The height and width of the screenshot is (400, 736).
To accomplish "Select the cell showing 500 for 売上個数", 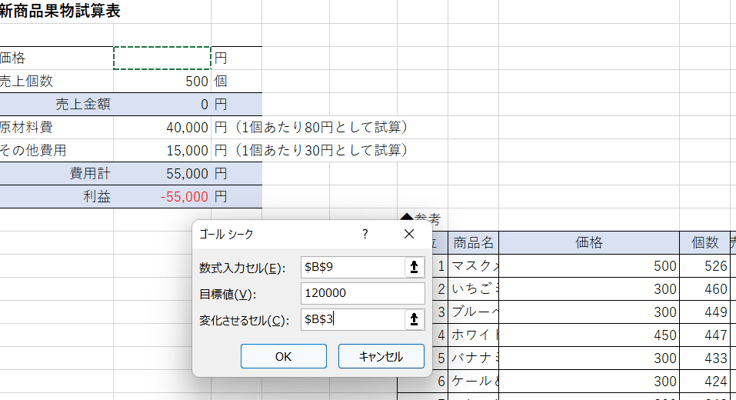I will click(x=162, y=81).
